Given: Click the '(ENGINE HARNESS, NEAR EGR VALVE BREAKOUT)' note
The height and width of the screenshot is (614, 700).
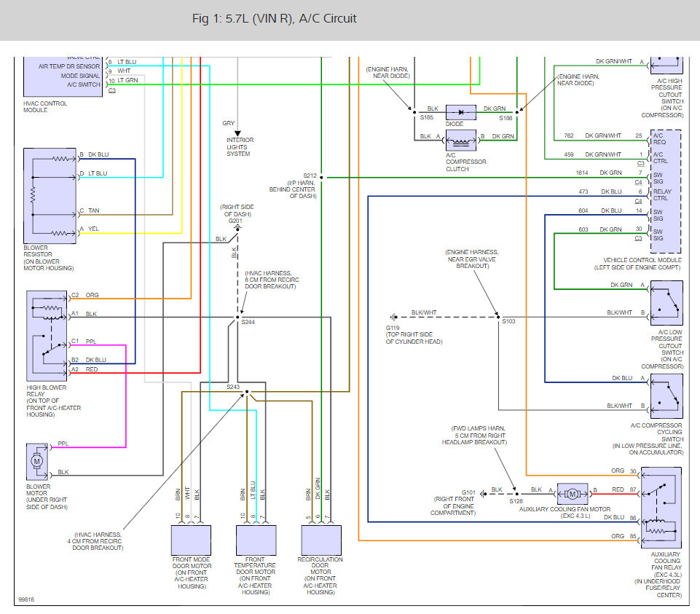Looking at the screenshot, I should pyautogui.click(x=472, y=259).
